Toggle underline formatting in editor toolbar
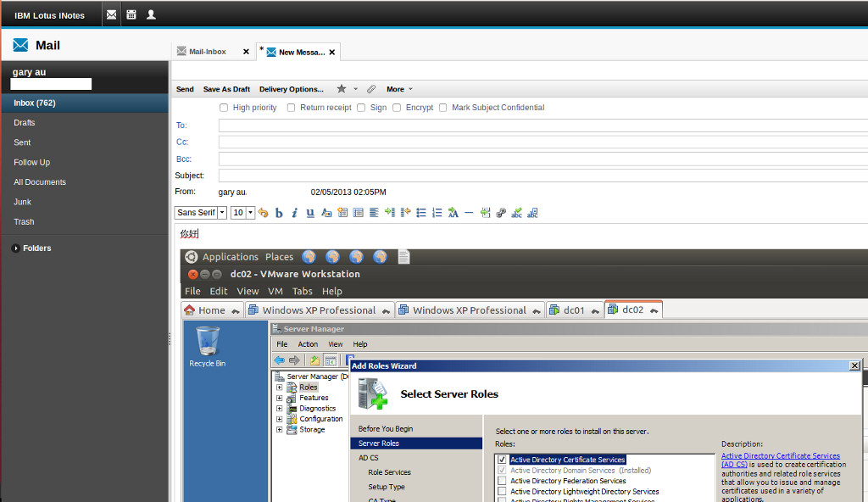Screen dimensions: 868x502 coord(310,213)
